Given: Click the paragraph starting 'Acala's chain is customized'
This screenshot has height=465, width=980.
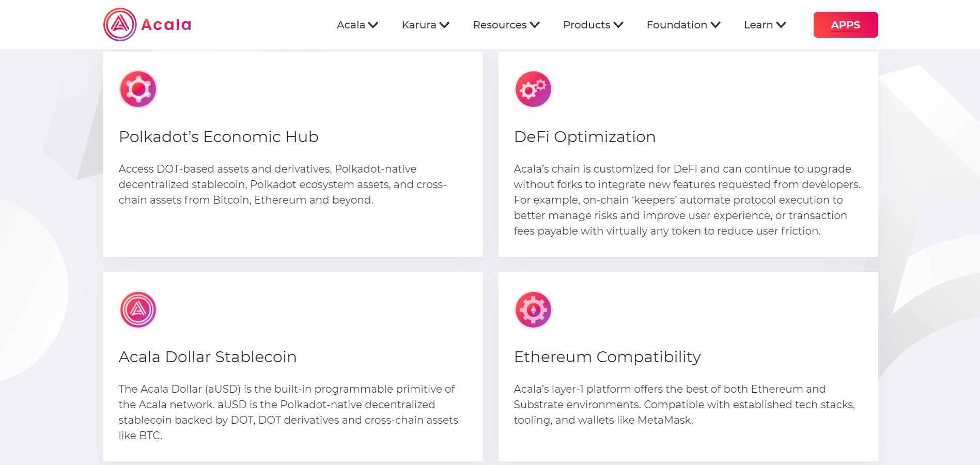Looking at the screenshot, I should pos(687,200).
